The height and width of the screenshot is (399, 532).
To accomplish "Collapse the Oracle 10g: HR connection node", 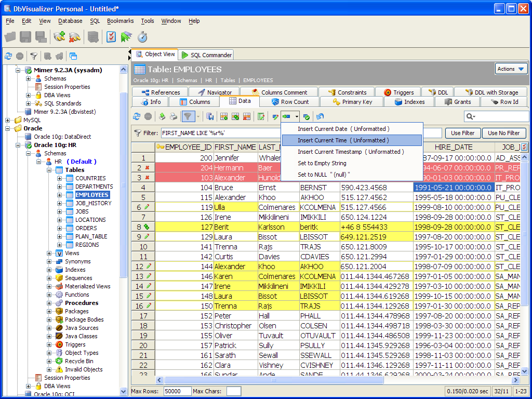I will click(18, 145).
